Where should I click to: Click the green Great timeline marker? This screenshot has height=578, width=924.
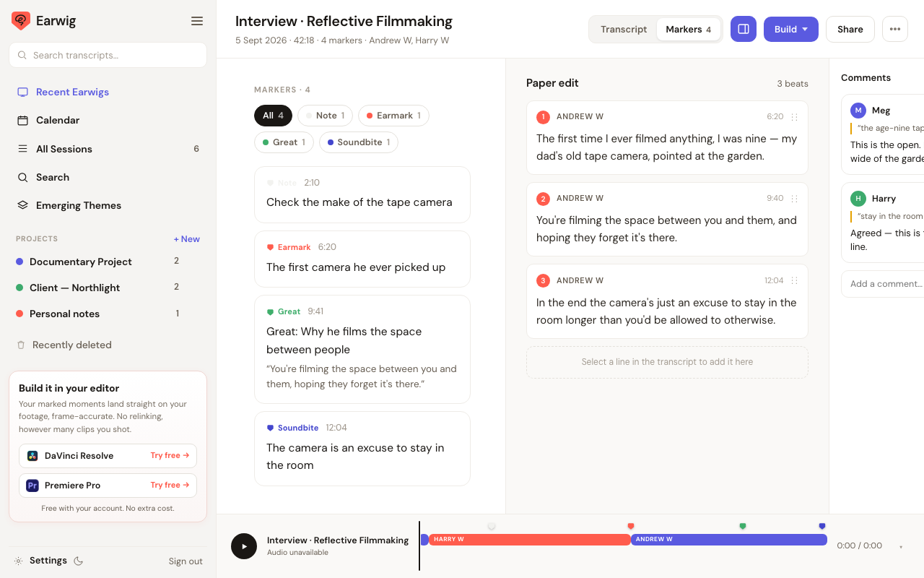tap(743, 527)
